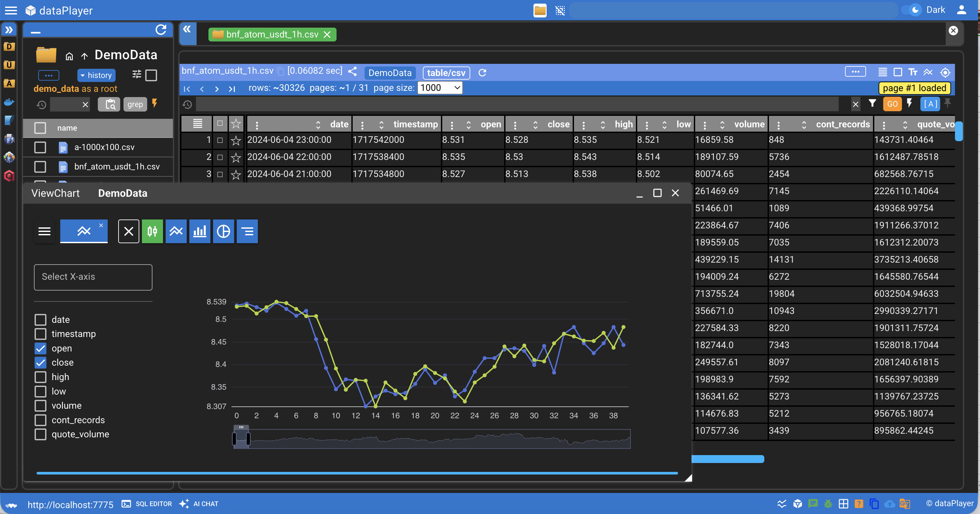
Task: Click the table/csv format button
Action: [x=446, y=73]
